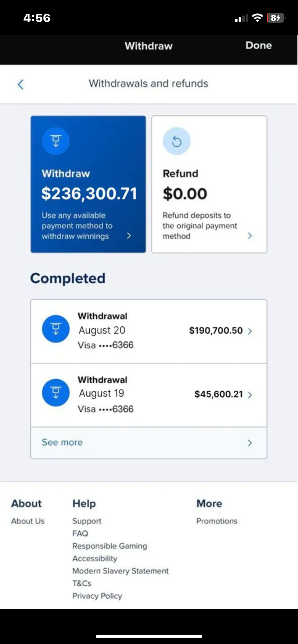This screenshot has height=644, width=298.
Task: Expand the $45,600.21 withdrawal chevron
Action: (250, 395)
